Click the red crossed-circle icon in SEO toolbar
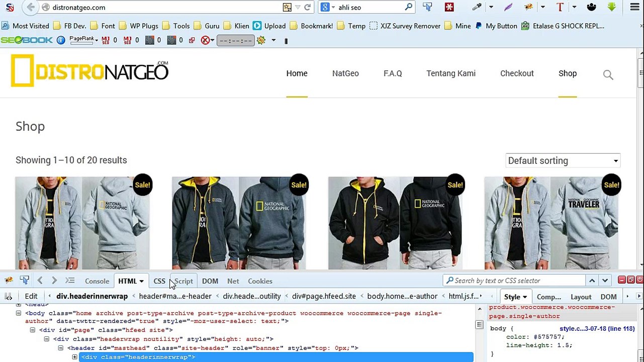The width and height of the screenshot is (644, 362). click(x=205, y=40)
